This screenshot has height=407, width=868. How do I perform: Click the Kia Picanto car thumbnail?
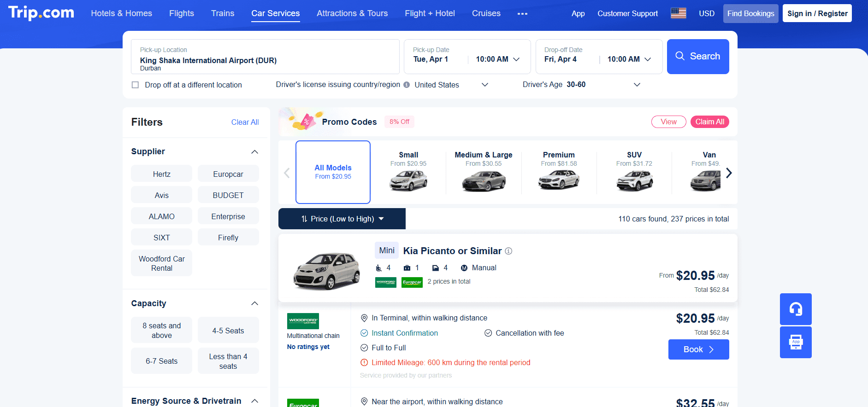point(327,270)
